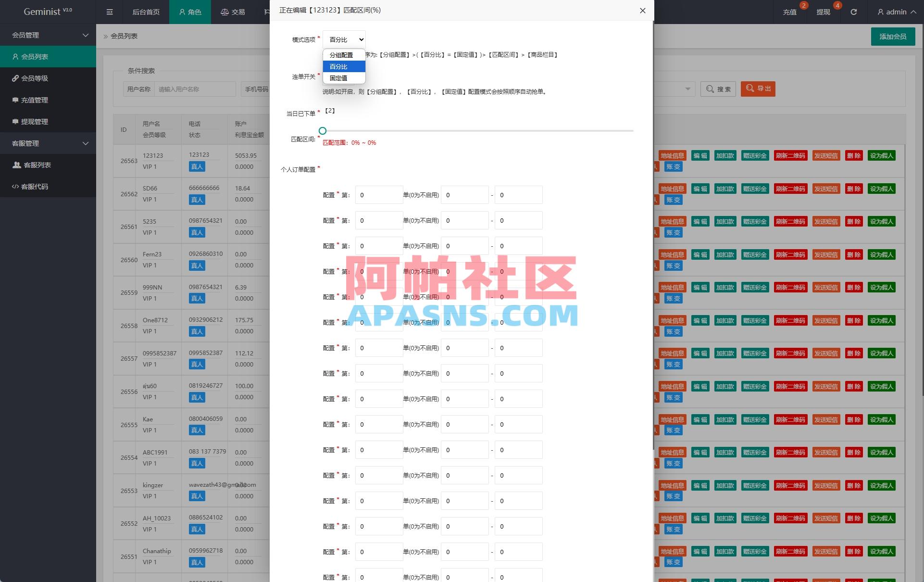
Task: Select 分组配置 in the open dropdown
Action: [341, 55]
